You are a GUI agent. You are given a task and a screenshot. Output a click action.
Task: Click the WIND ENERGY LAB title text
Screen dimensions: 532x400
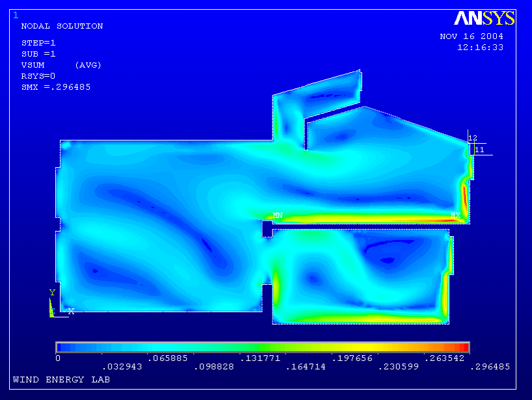61,379
